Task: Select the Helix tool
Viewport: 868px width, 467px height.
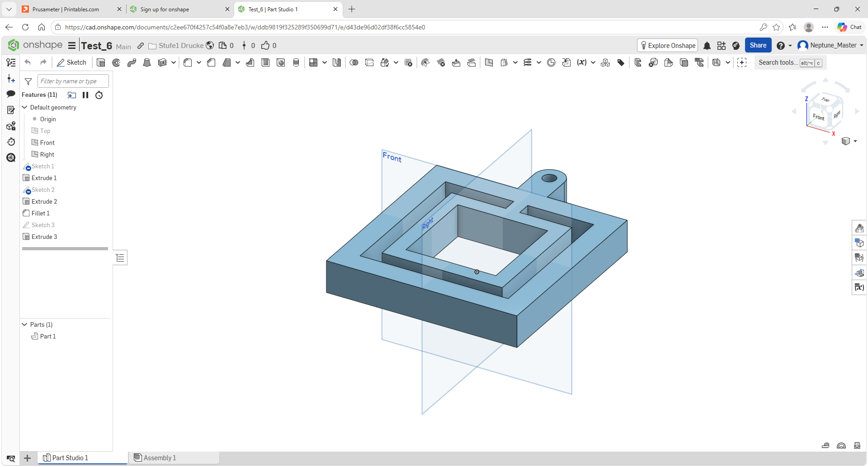Action: (528, 62)
